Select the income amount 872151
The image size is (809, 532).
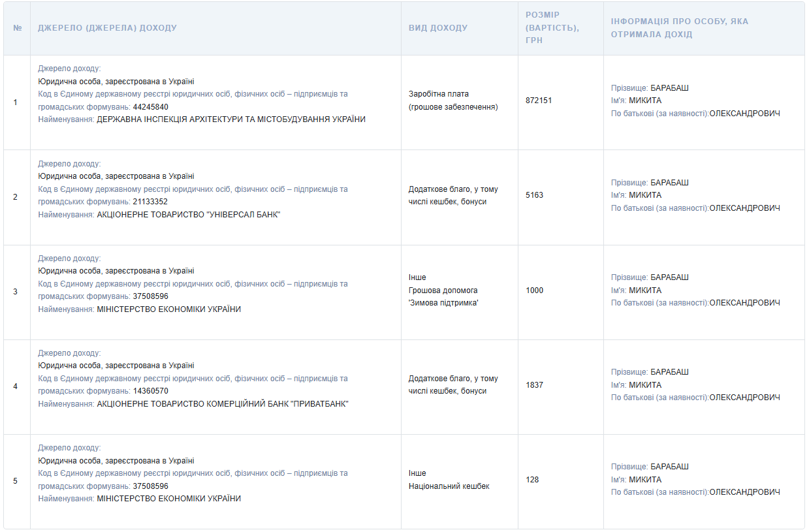click(539, 101)
